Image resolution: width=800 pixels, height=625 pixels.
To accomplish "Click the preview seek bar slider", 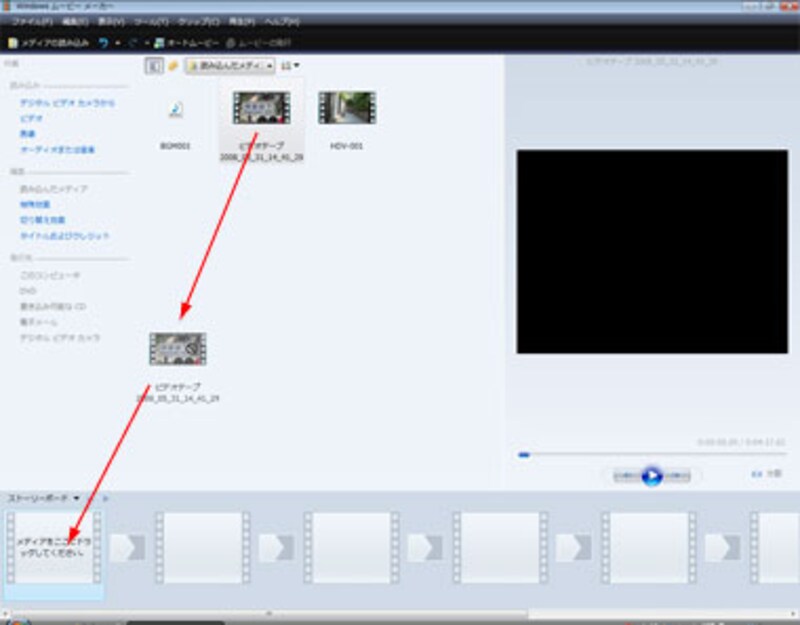I will click(x=524, y=455).
